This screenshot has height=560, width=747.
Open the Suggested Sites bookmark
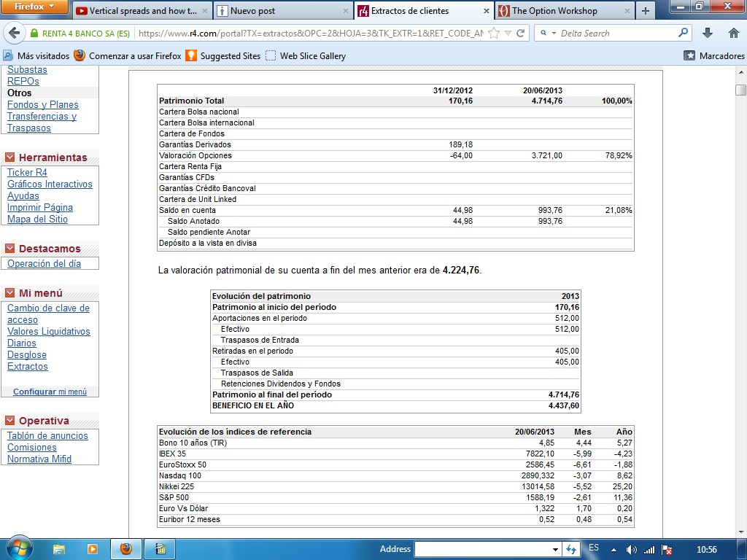223,55
